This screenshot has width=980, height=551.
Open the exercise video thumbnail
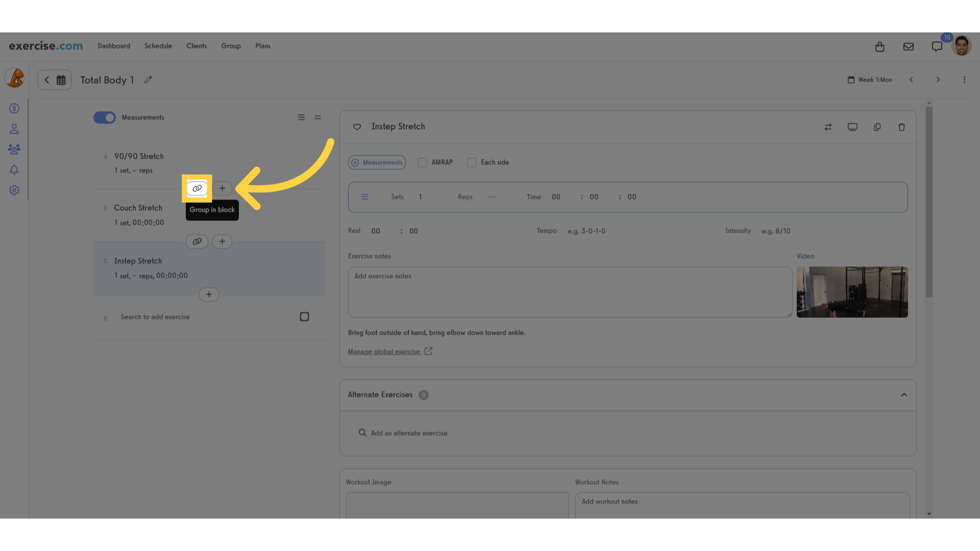coord(852,292)
